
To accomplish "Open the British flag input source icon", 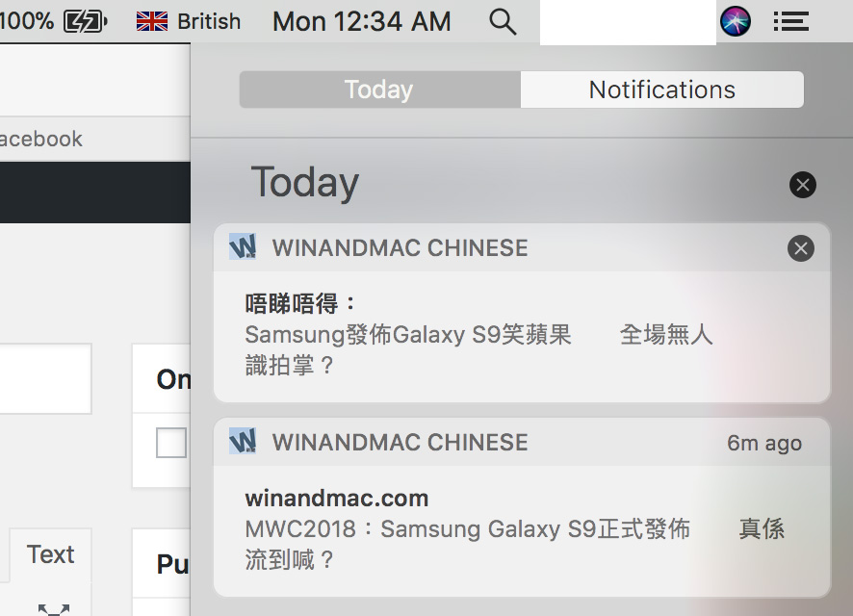I will coord(152,22).
